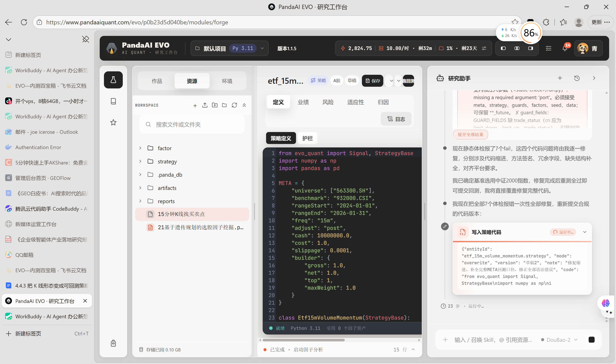The image size is (616, 364).
Task: Collapse all folders in WORKSPACE
Action: click(244, 105)
